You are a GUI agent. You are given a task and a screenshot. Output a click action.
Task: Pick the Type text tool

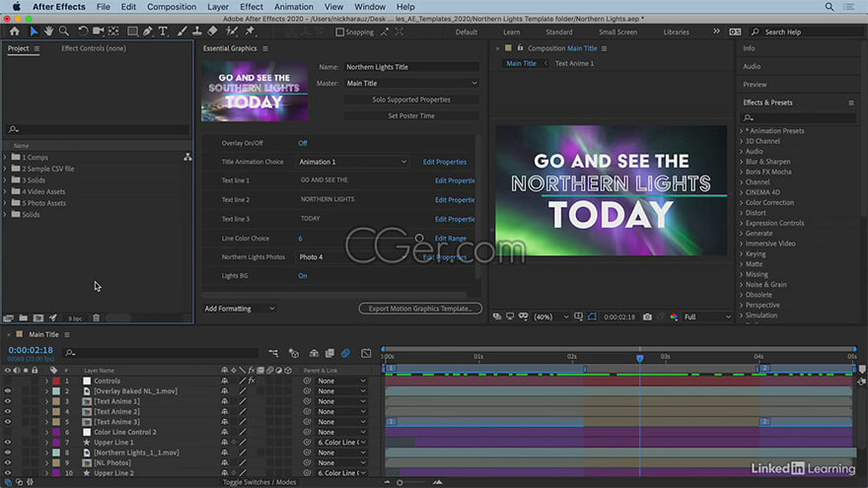(x=163, y=32)
